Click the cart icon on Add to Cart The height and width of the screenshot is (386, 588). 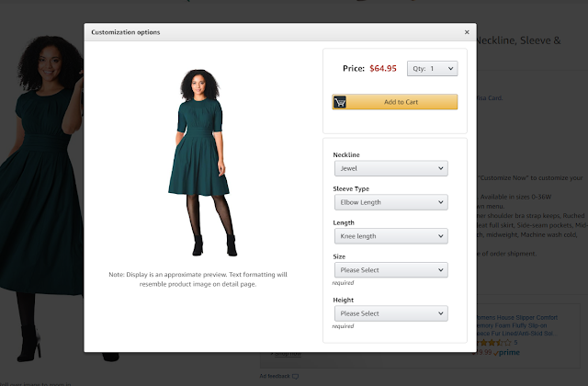coord(340,102)
